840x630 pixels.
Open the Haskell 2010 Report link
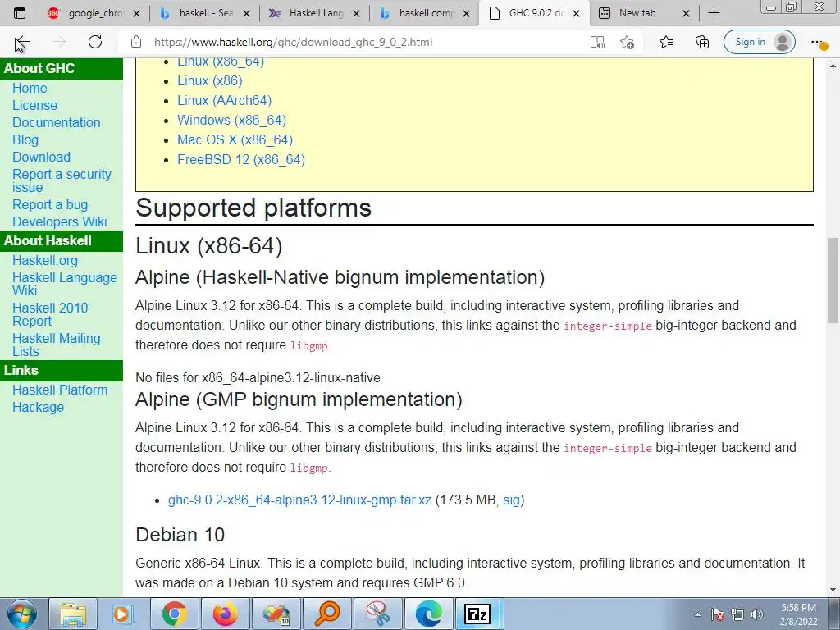tap(50, 314)
